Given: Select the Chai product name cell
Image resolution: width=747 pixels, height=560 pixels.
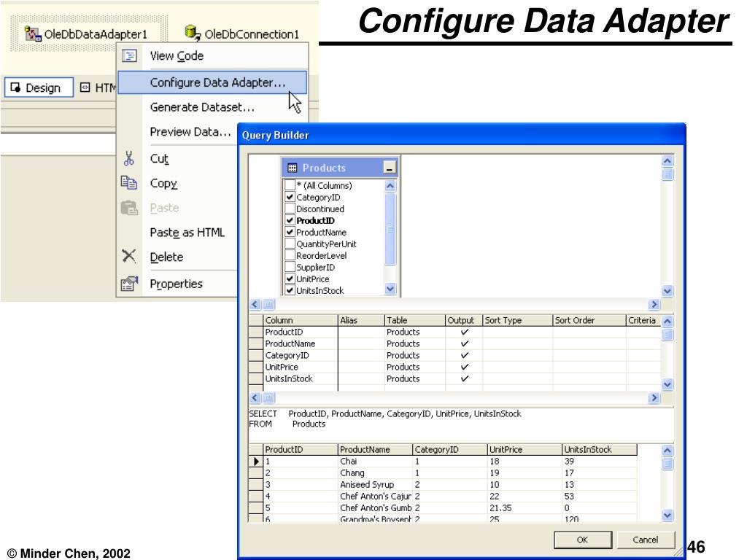Looking at the screenshot, I should click(x=376, y=461).
